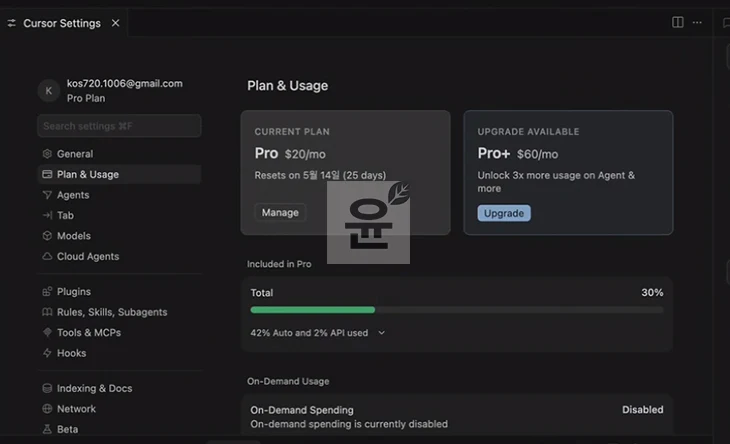Click the Cursor Settings tab sliders icon
This screenshot has width=730, height=444.
click(12, 23)
